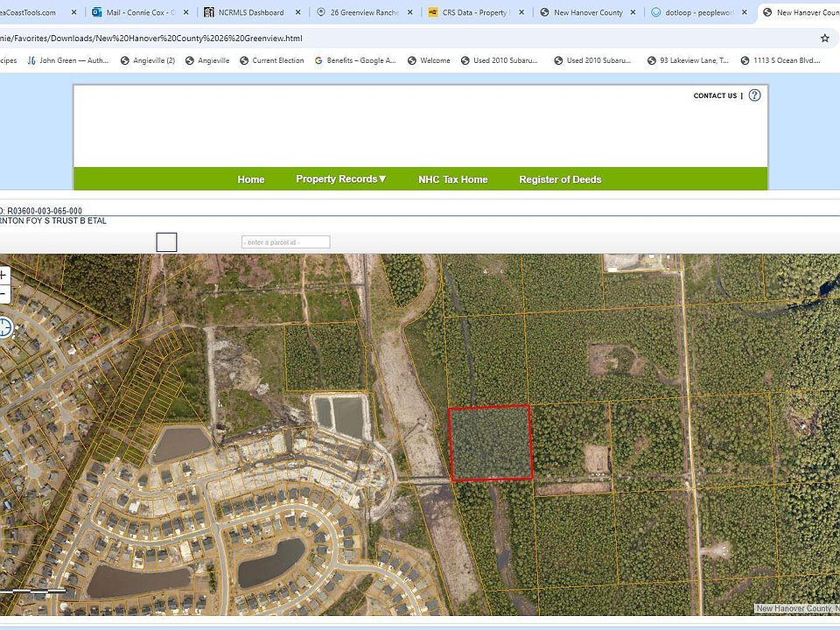Open the Property Records dropdown menu

point(340,179)
